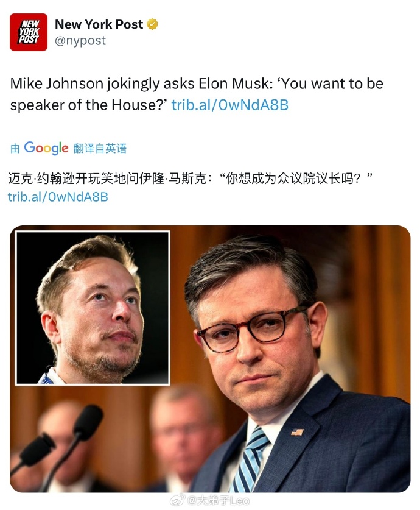Open the @nypost handle

[80, 41]
